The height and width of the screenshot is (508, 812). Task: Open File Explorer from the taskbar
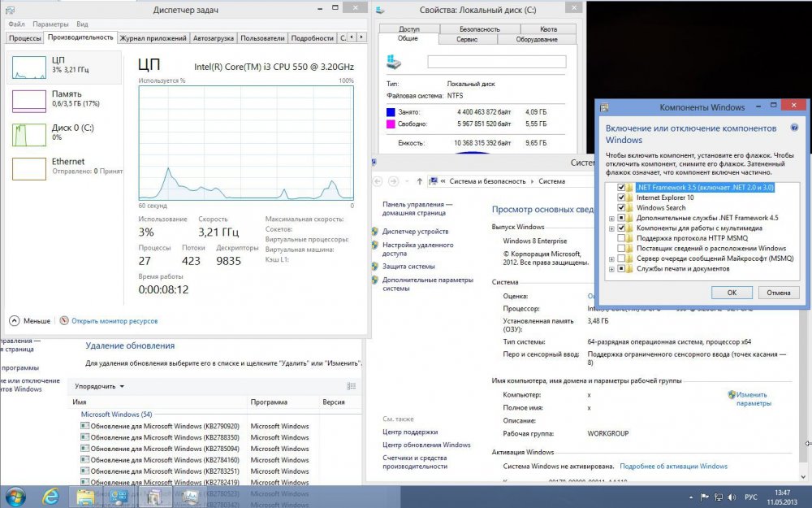tap(85, 497)
